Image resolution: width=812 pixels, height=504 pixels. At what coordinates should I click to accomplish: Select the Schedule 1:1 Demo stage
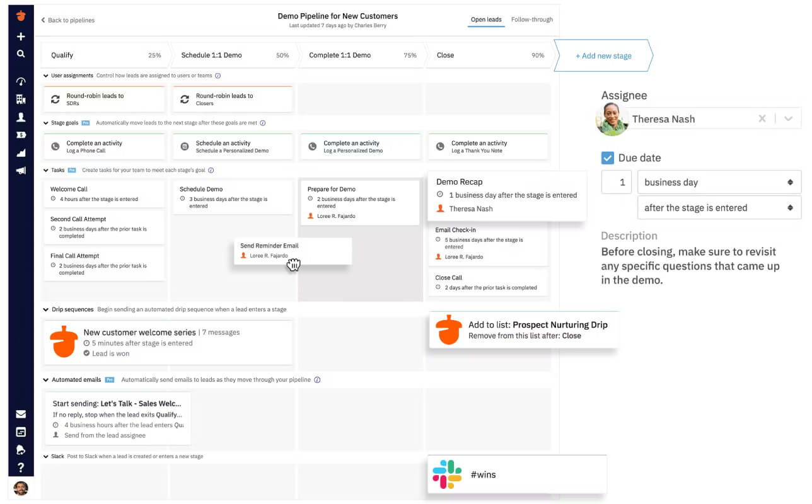(235, 55)
